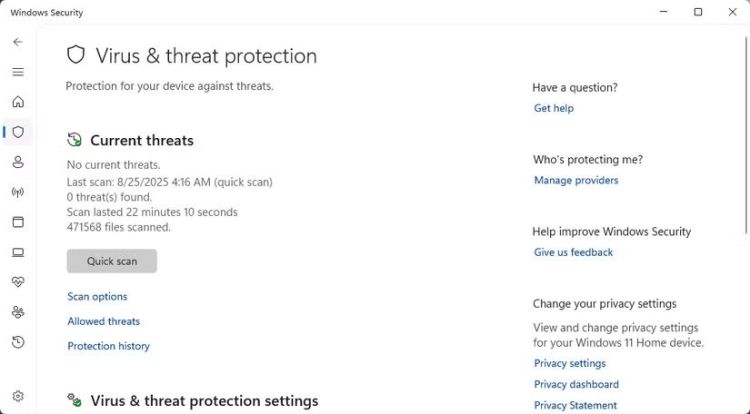Start a Quick scan
The height and width of the screenshot is (414, 750).
[x=112, y=261]
